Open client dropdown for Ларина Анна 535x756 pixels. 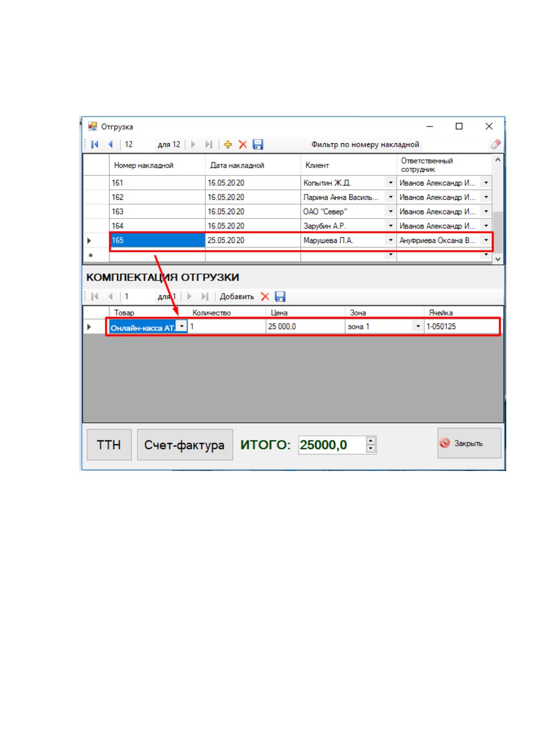pos(391,197)
